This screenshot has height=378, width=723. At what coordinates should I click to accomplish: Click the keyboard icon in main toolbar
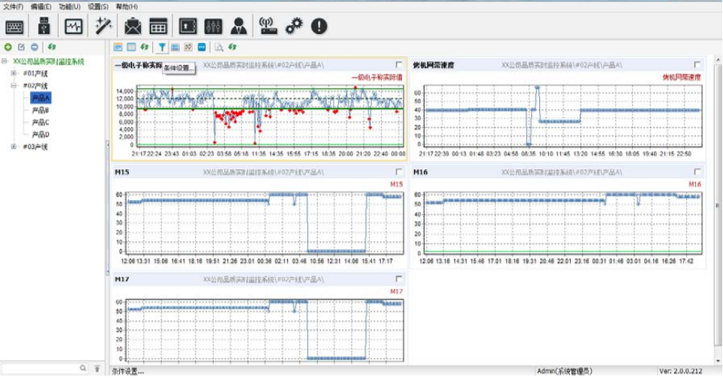click(14, 27)
